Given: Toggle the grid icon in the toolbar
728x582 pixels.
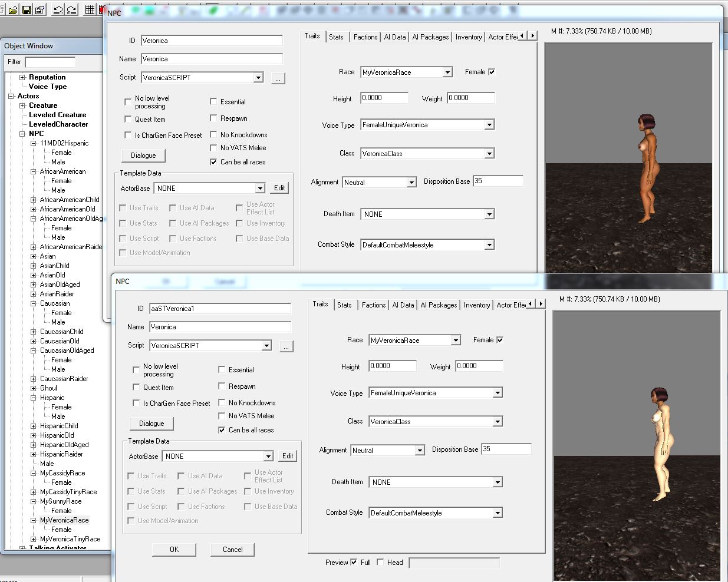Looking at the screenshot, I should (x=90, y=9).
